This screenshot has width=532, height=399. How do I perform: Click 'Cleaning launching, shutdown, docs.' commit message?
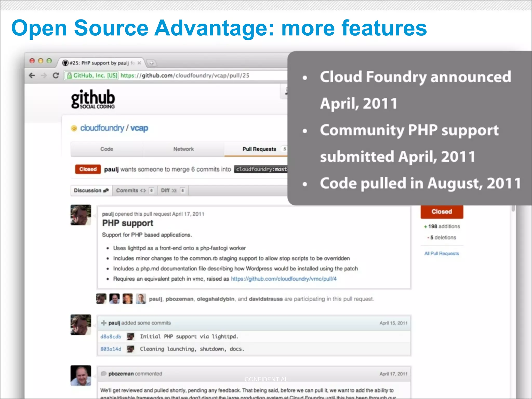[192, 349]
